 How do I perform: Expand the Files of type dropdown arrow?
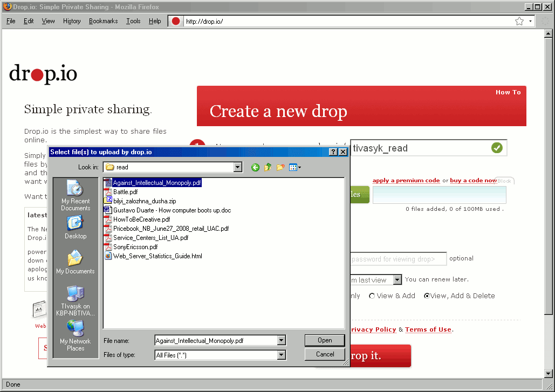282,355
